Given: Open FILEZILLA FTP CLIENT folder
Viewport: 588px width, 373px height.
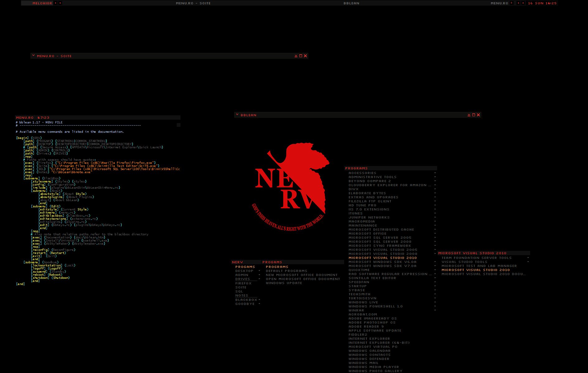Looking at the screenshot, I should (370, 201).
